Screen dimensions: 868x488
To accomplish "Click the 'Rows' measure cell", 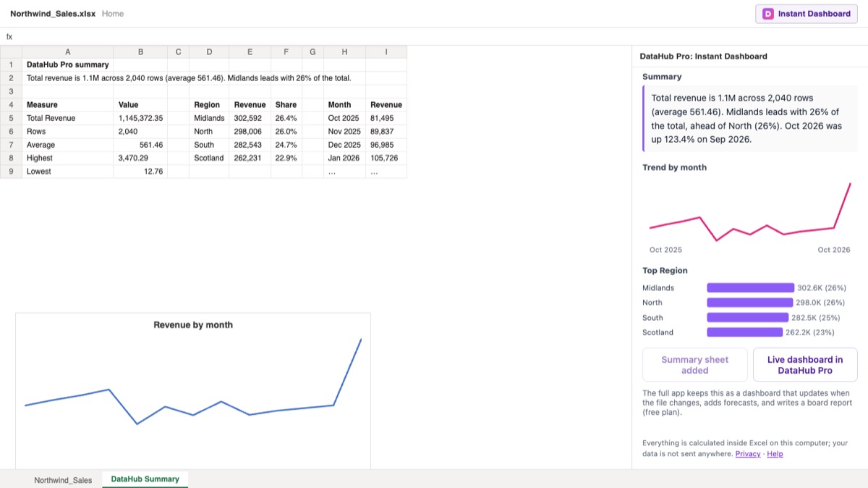I will [68, 131].
